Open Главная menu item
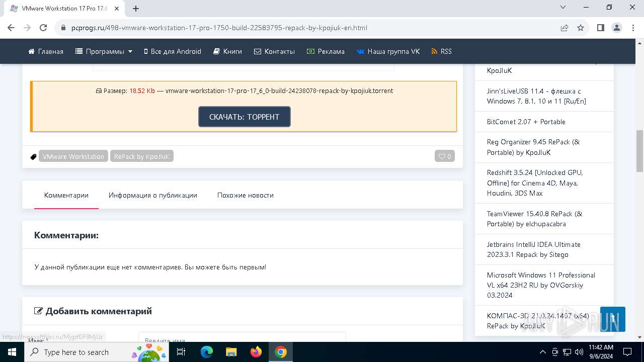 pyautogui.click(x=46, y=51)
